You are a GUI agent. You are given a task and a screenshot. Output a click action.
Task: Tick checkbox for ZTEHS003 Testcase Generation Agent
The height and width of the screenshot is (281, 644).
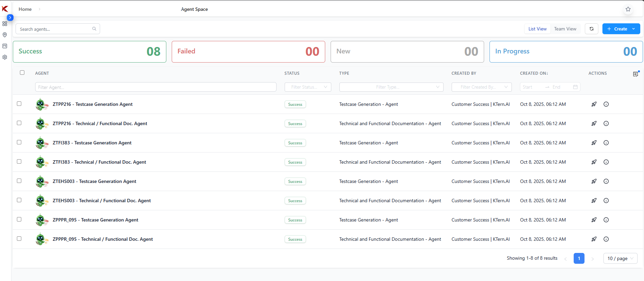[x=19, y=181]
